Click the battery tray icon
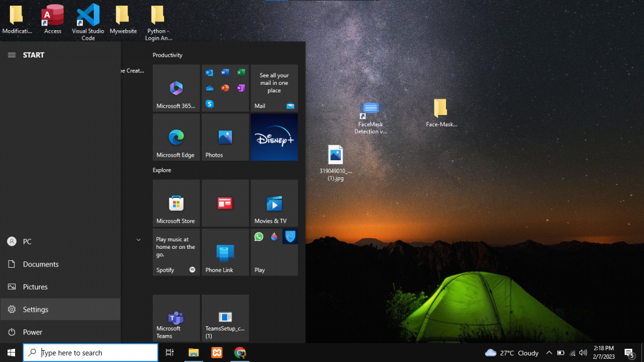 [560, 353]
